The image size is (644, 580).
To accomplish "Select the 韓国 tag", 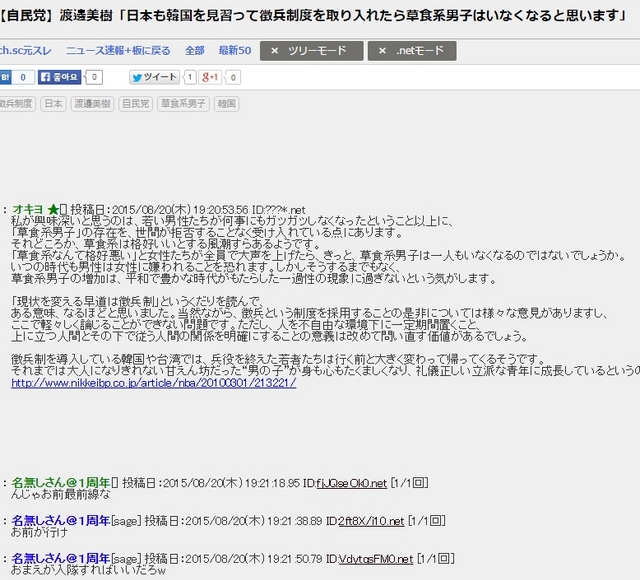I will pos(227,104).
